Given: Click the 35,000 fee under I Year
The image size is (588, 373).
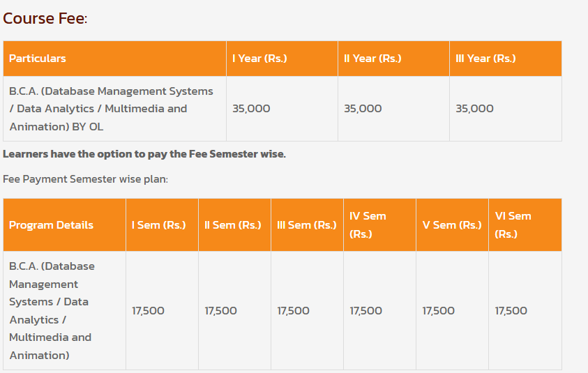Looking at the screenshot, I should [x=251, y=109].
